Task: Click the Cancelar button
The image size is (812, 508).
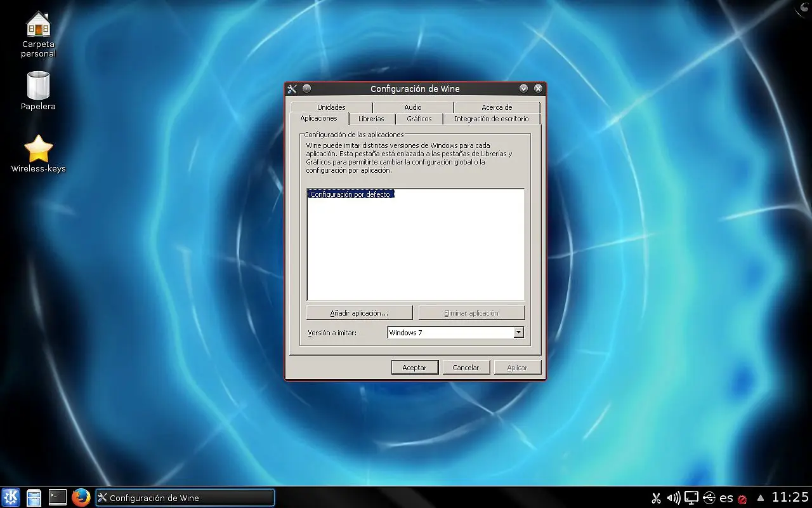Action: (x=466, y=368)
